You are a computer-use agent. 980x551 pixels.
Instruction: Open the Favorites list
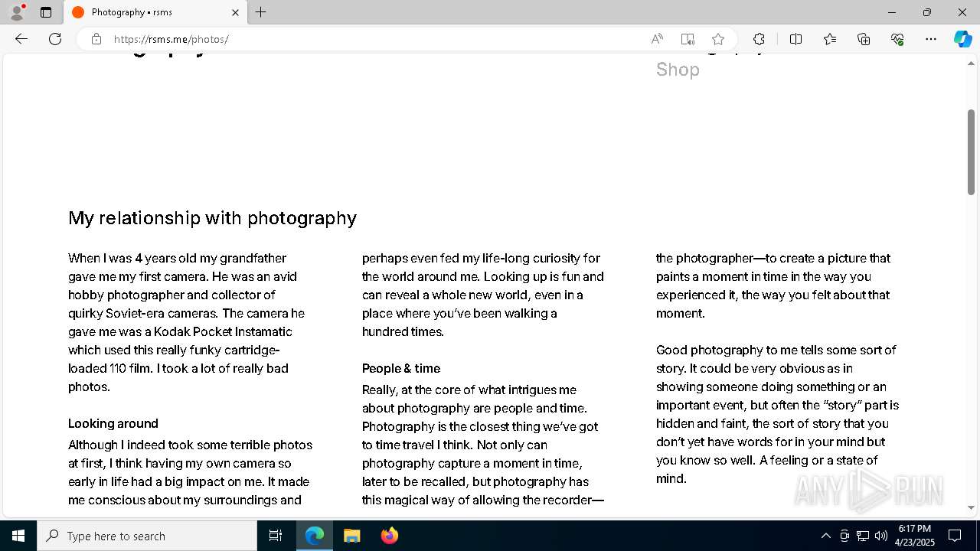point(830,39)
